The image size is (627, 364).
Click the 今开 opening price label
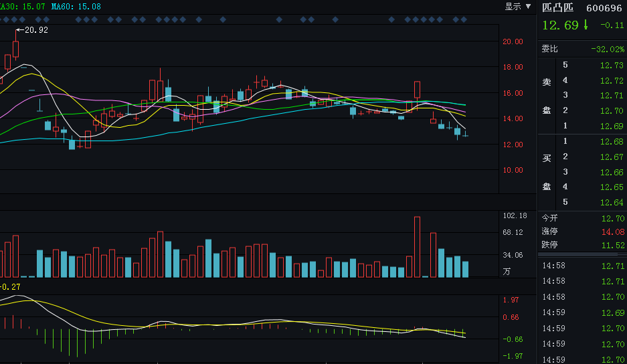tap(549, 218)
